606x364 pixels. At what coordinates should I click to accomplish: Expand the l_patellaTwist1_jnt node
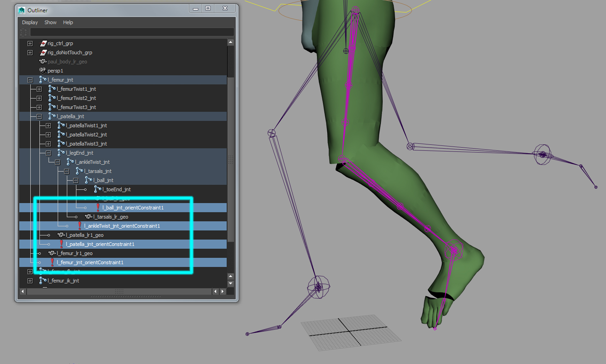click(x=48, y=126)
